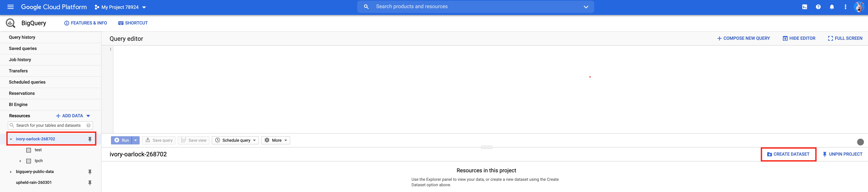Open Google Cloud notifications bell
Image resolution: width=868 pixels, height=192 pixels.
(832, 7)
